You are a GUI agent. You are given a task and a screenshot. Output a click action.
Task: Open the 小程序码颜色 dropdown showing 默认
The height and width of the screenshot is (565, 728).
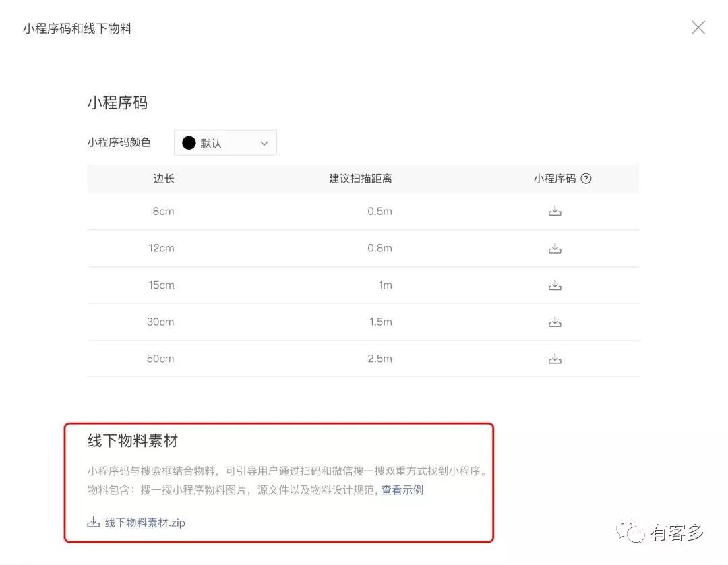click(225, 143)
